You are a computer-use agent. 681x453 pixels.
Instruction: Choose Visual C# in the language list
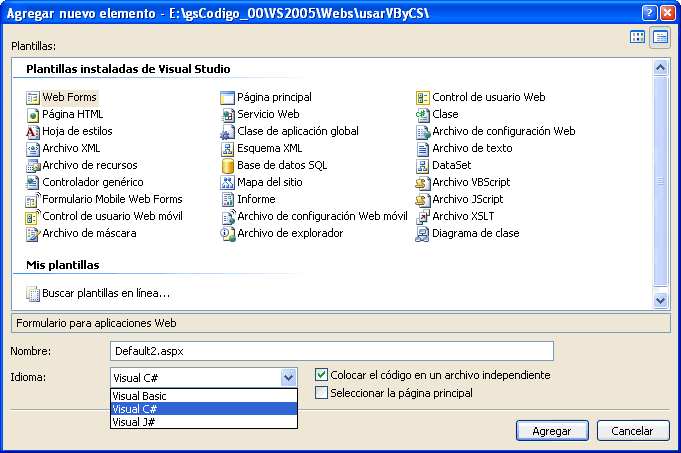pyautogui.click(x=204, y=409)
